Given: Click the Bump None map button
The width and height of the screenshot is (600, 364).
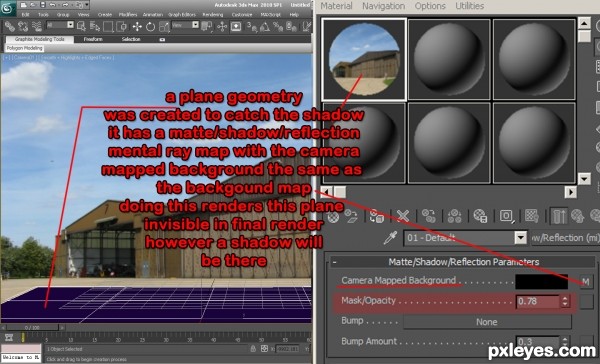Looking at the screenshot, I should tap(487, 322).
